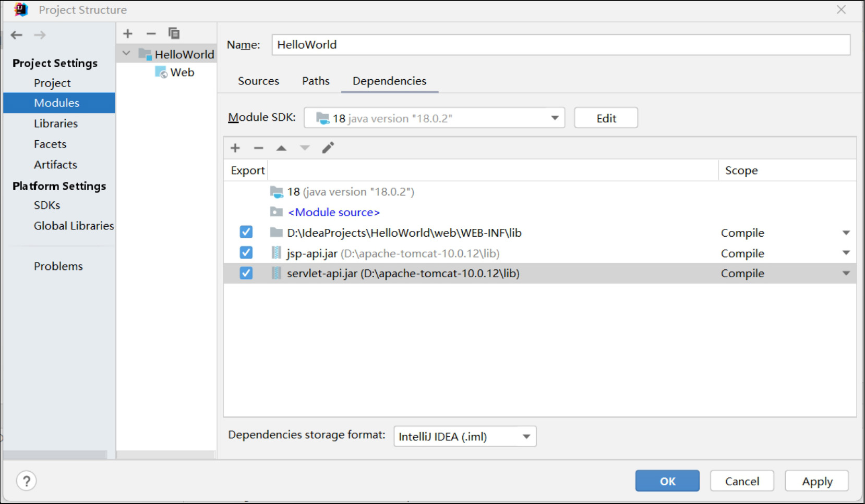Click the servlet-api.jar library icon
The height and width of the screenshot is (504, 865).
[277, 273]
